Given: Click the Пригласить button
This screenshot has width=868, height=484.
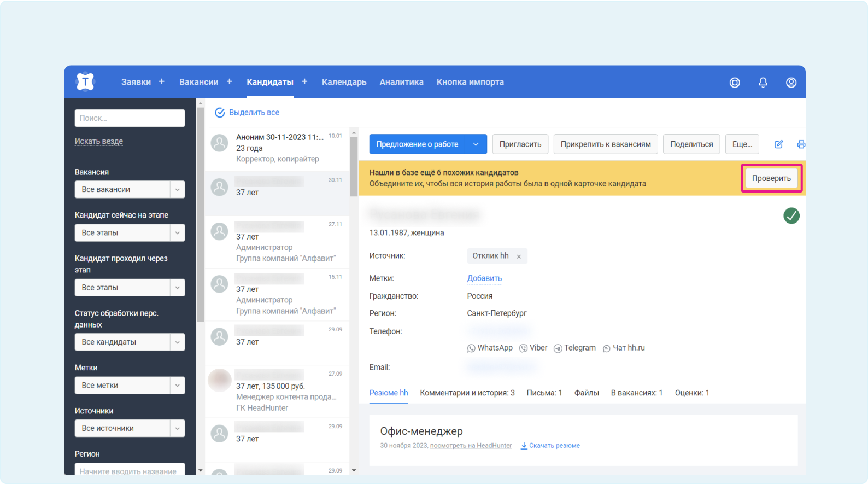Looking at the screenshot, I should [x=520, y=144].
